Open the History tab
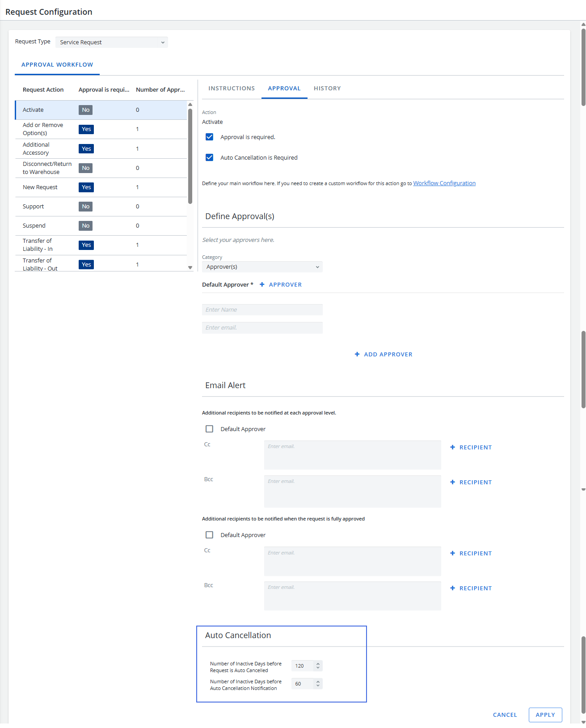586x728 pixels. pos(327,89)
